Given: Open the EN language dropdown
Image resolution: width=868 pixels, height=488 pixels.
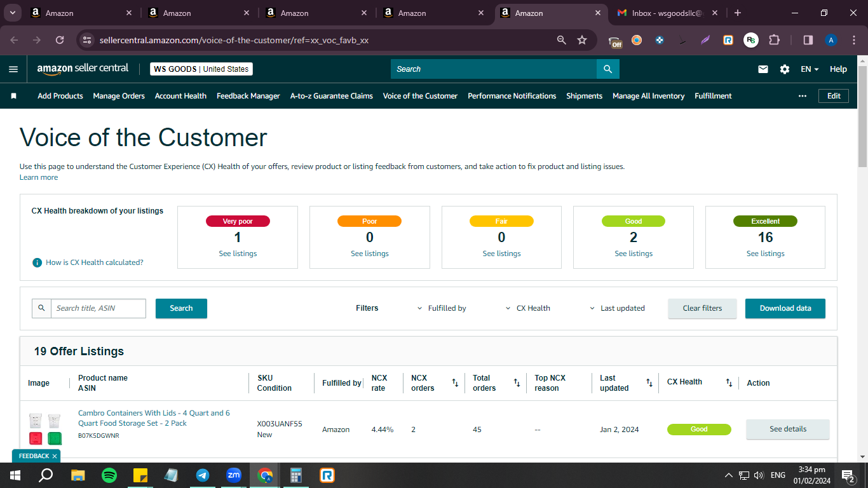Looking at the screenshot, I should [x=810, y=69].
